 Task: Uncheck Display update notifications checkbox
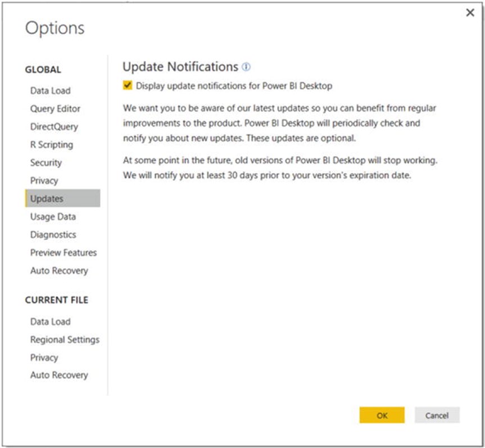coord(128,85)
